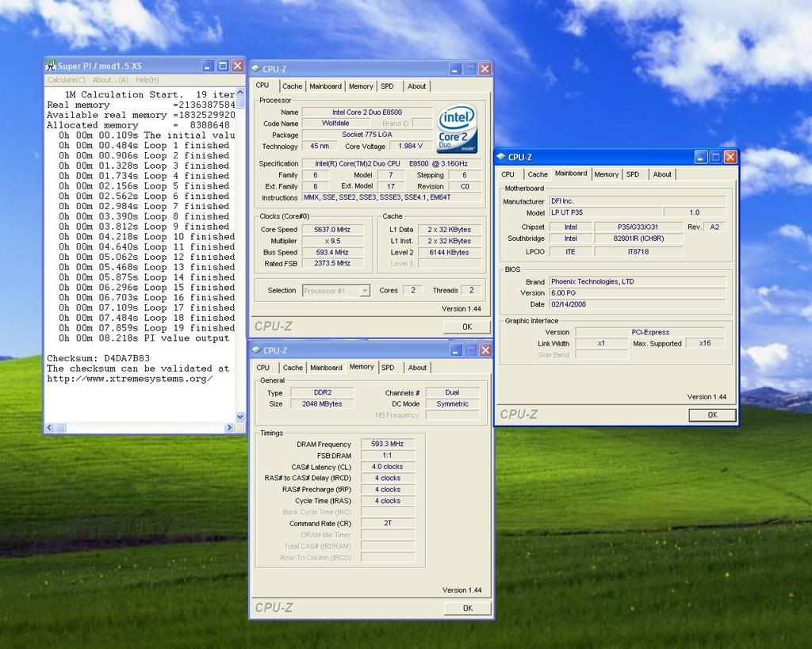Open the Help(H) menu in Super PI

click(x=147, y=80)
